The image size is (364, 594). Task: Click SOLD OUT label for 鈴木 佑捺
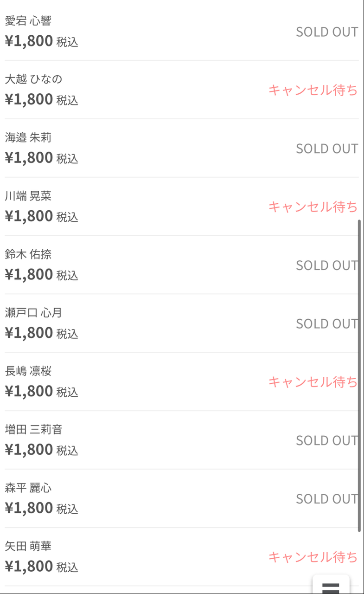point(327,265)
